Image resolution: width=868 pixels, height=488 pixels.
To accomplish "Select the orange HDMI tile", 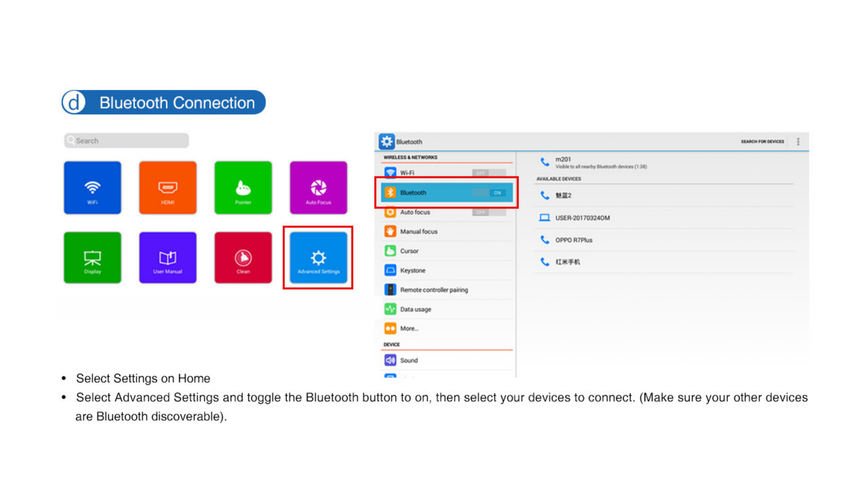I will coord(167,187).
